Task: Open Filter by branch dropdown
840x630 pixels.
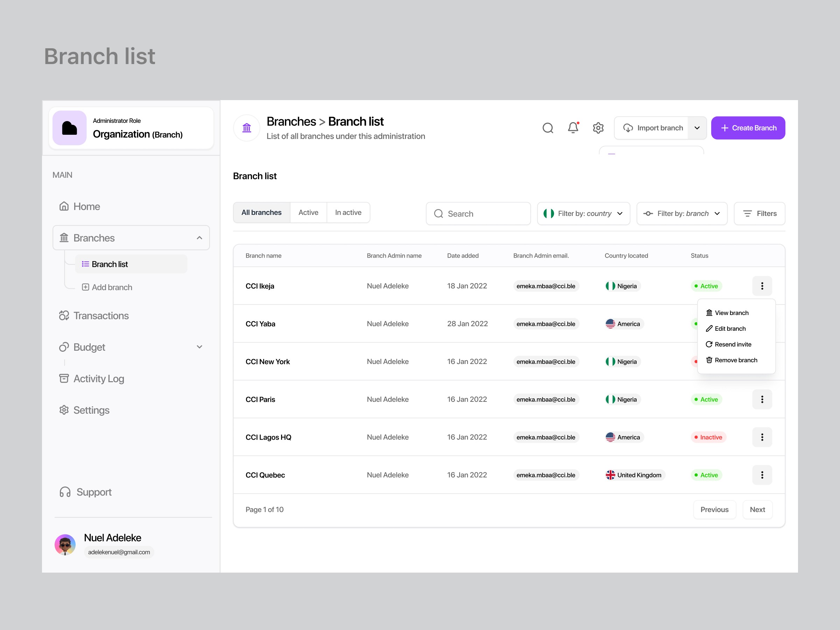Action: coord(682,213)
